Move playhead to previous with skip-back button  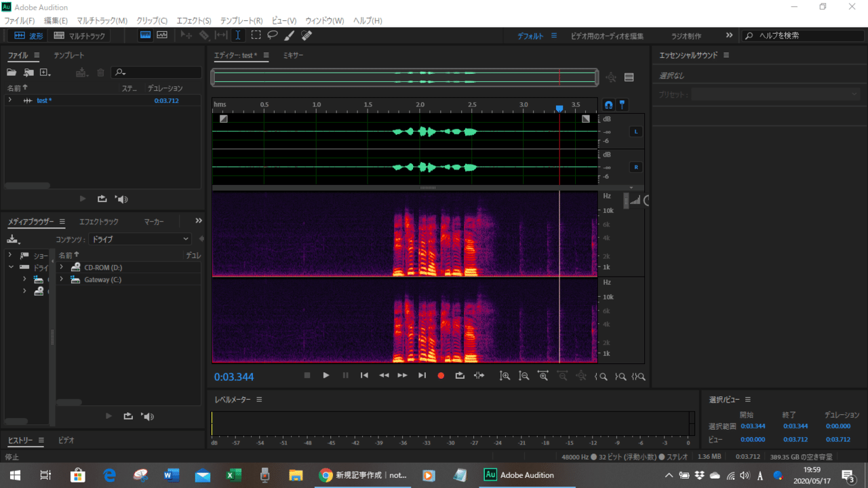[x=364, y=375]
